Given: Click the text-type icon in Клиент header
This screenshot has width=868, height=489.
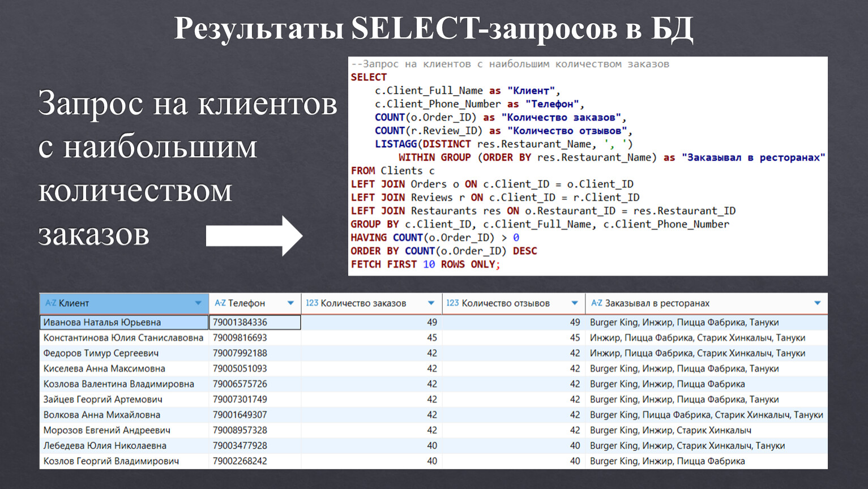Looking at the screenshot, I should [50, 303].
